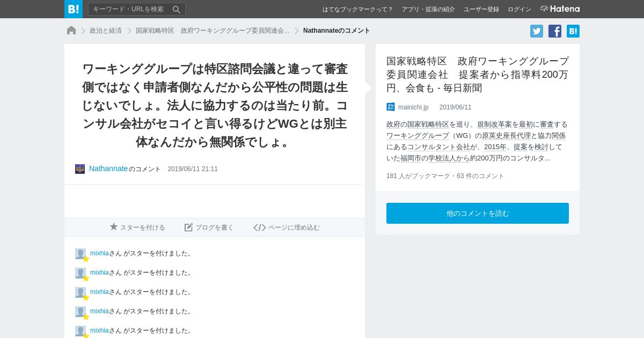Open ログイン link
Image resolution: width=644 pixels, height=338 pixels.
519,9
